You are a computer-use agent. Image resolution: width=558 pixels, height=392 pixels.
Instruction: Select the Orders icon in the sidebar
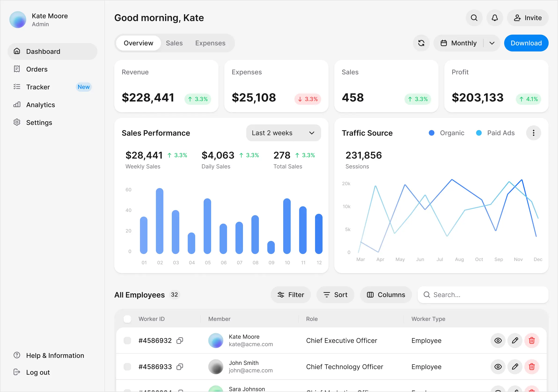[17, 69]
